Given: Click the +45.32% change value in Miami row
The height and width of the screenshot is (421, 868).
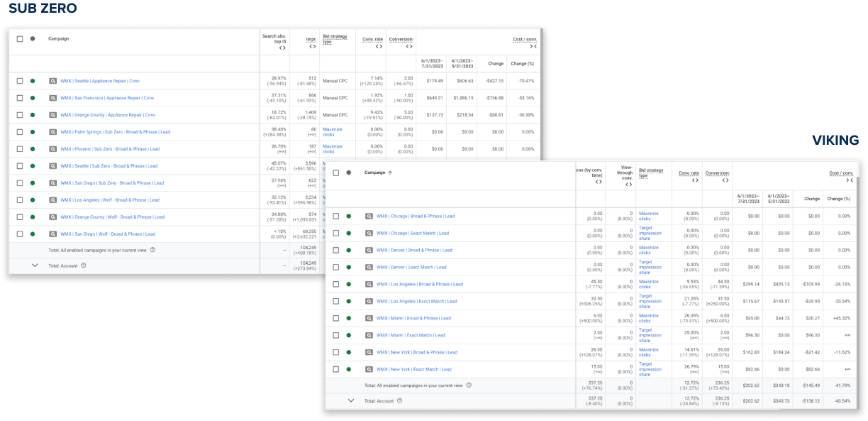Looking at the screenshot, I should [x=841, y=318].
